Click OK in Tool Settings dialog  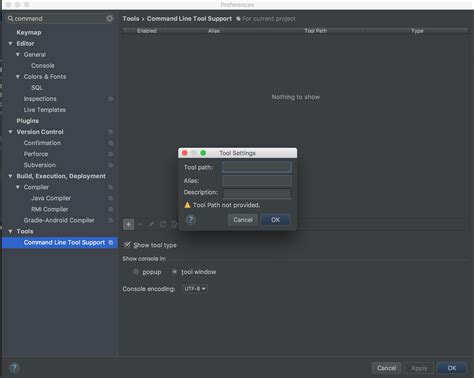275,220
